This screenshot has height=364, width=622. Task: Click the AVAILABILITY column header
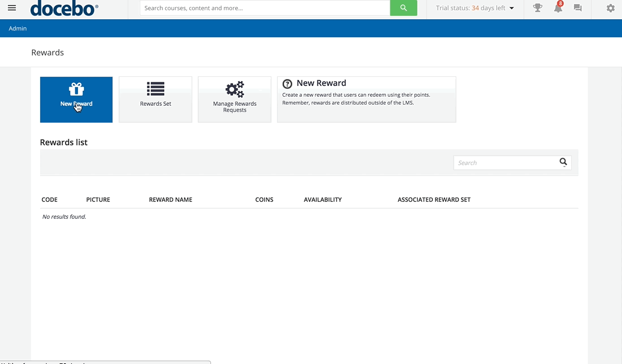point(323,200)
